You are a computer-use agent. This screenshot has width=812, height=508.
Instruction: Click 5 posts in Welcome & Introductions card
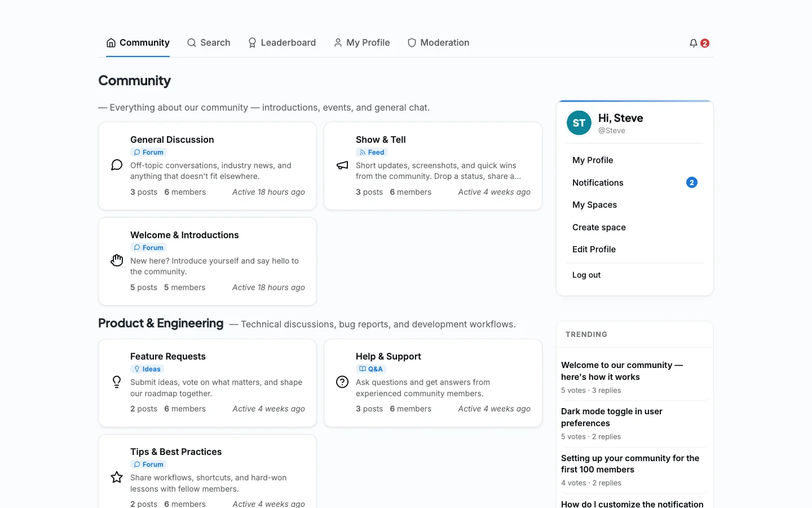pos(144,287)
